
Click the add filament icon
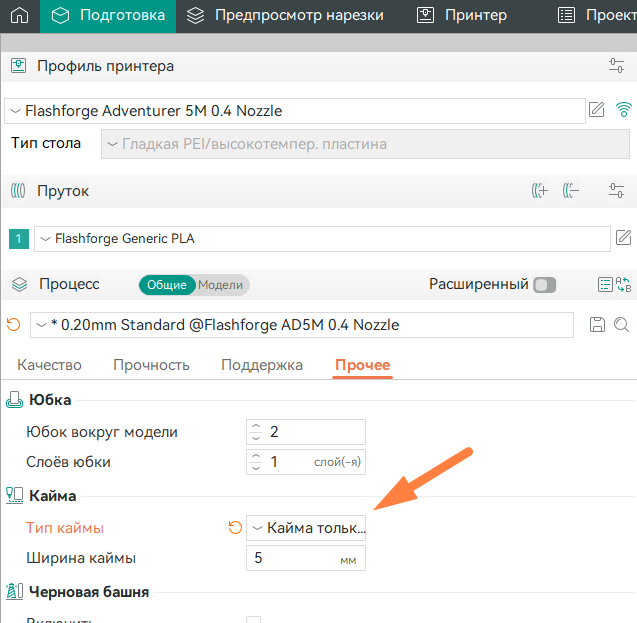(540, 191)
